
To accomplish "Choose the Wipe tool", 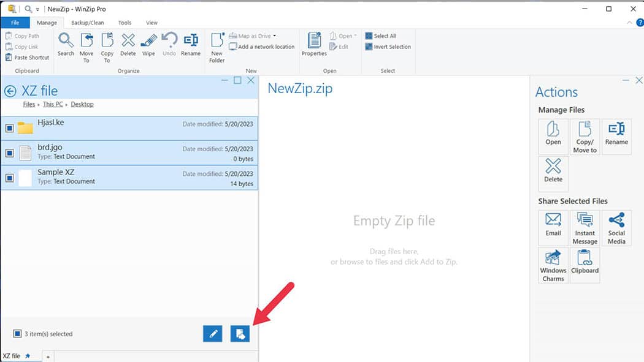I will point(148,44).
